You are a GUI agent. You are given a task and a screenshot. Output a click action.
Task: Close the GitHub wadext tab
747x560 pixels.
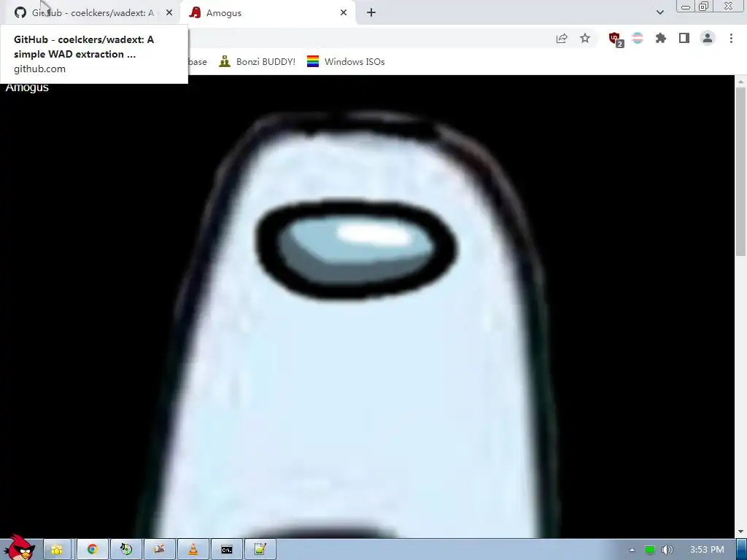[x=169, y=13]
